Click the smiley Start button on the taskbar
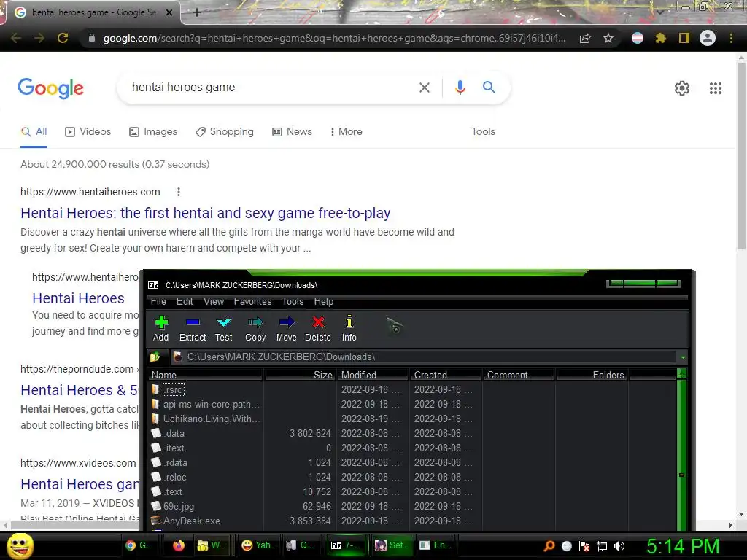The width and height of the screenshot is (747, 560). (x=20, y=545)
